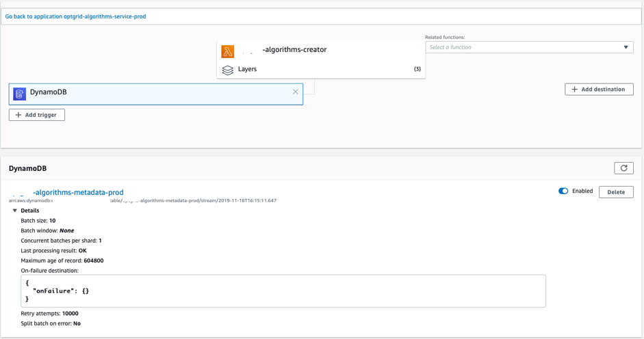Go back to application optgrid-algorithms-service-prod
Screen dimensions: 644x339
coord(75,16)
